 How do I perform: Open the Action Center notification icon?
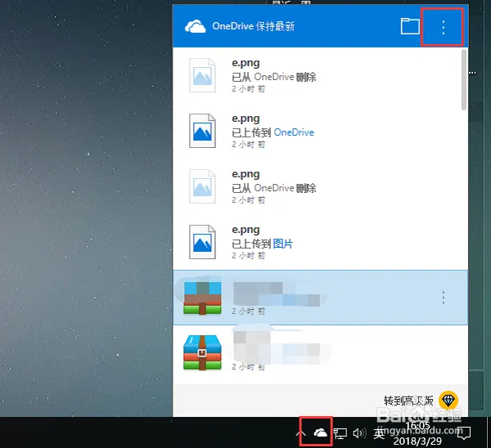coord(464,433)
